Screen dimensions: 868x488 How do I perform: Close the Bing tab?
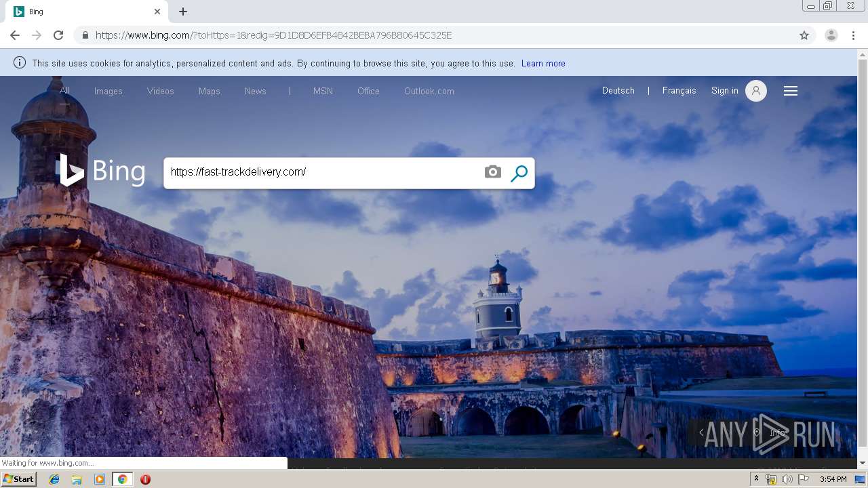[157, 12]
